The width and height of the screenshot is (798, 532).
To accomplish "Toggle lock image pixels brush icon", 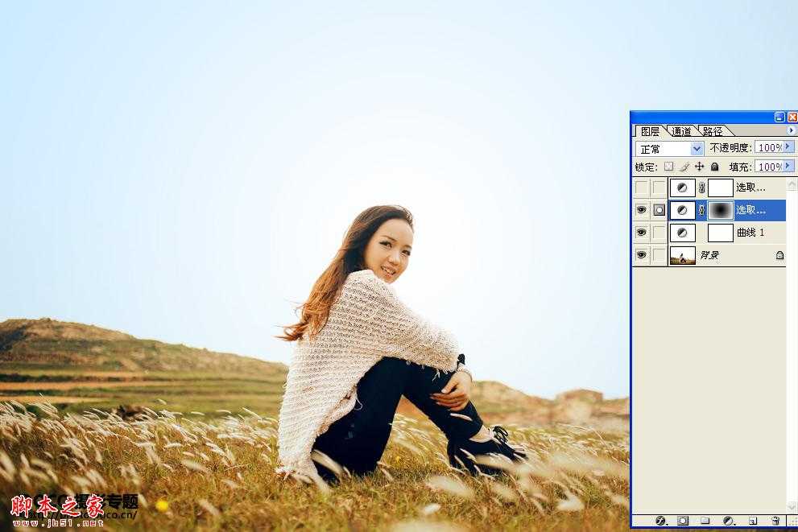I will point(684,167).
